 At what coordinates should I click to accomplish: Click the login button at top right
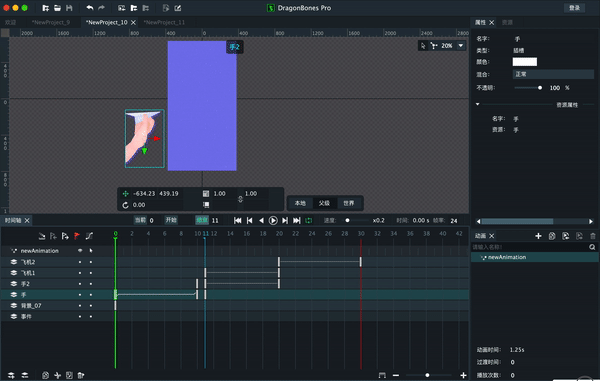point(574,8)
